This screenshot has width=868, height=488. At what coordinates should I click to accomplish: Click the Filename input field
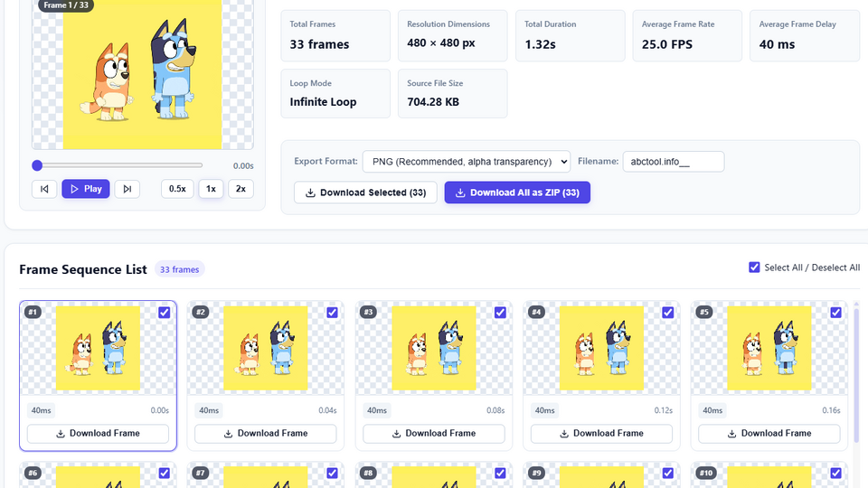pos(673,162)
